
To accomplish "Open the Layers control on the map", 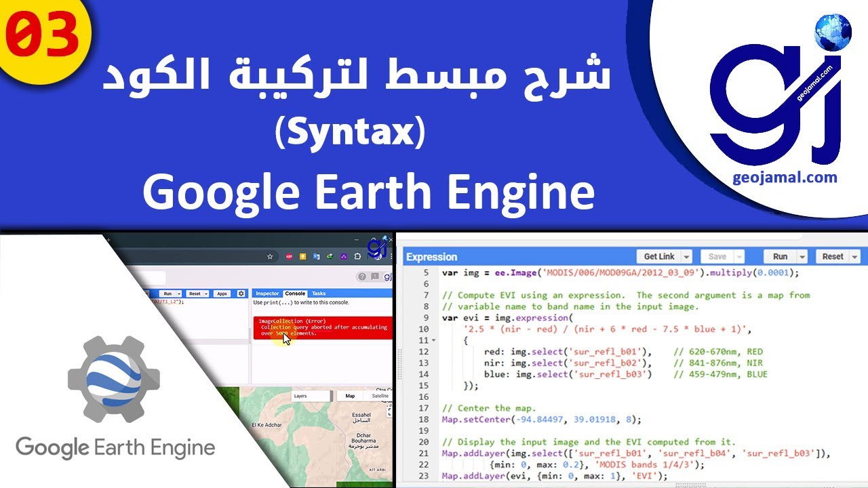I will pos(312,396).
